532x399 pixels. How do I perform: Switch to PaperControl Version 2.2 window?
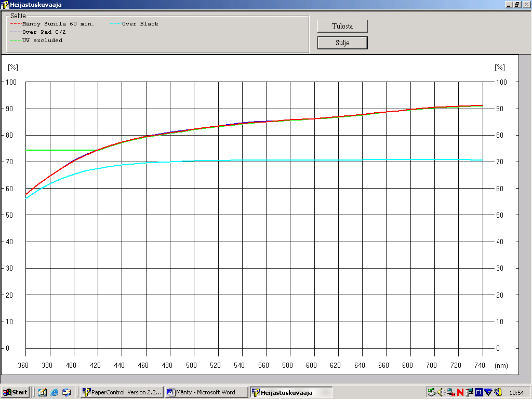point(122,392)
